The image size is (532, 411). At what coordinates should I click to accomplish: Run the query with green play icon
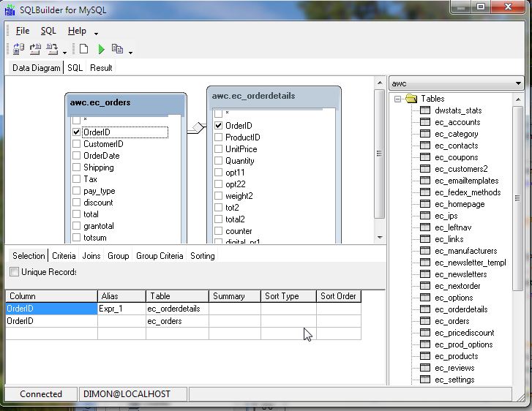coord(101,49)
